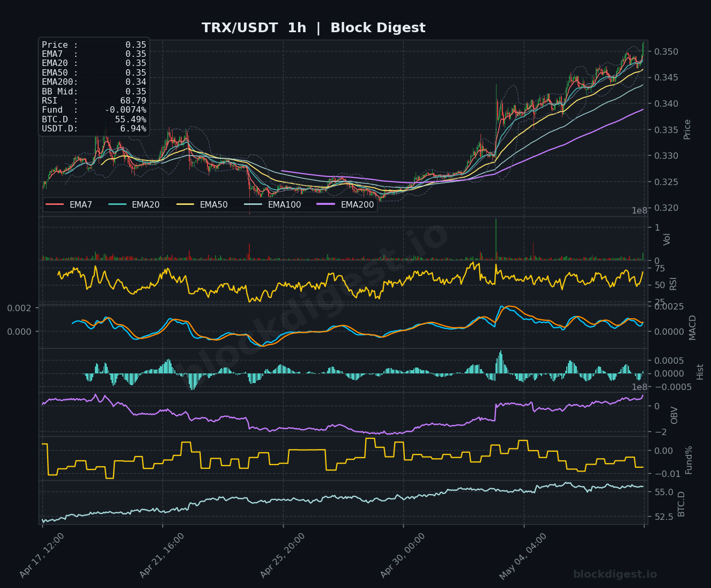Click the MACD axis label
Viewport: 711px width, 588px height.
point(692,327)
